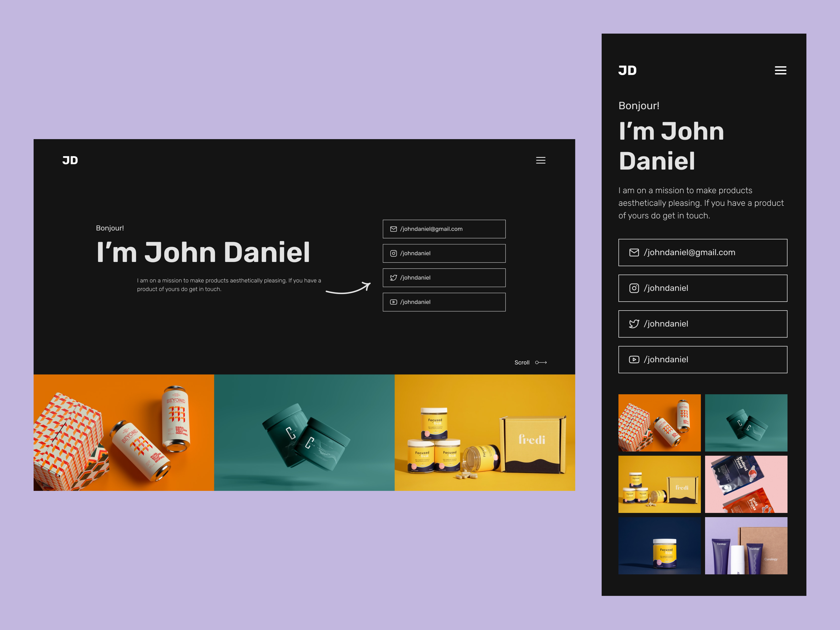Click the Scroll label

522,363
